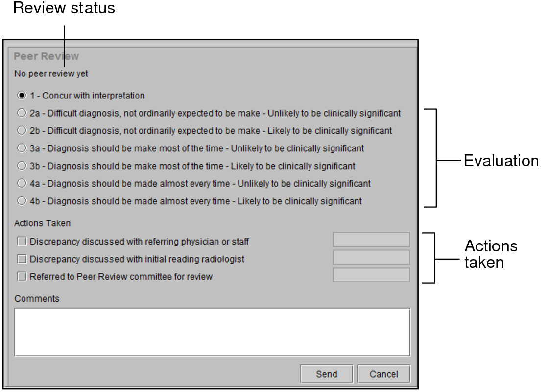
Task: Click the 'Actions Taken' section label
Action: [43, 223]
